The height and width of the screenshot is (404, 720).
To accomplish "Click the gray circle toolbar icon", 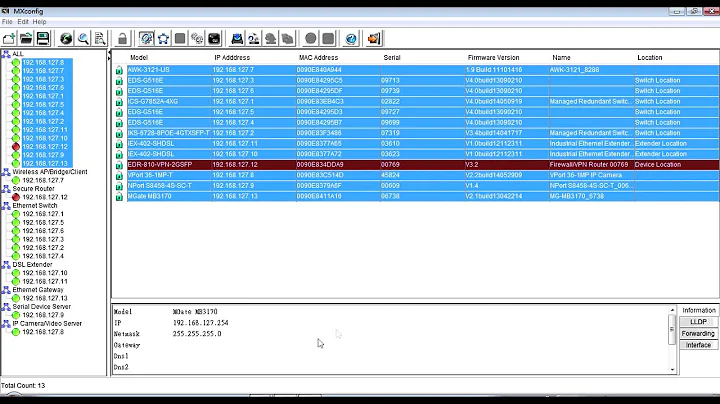I will click(311, 39).
